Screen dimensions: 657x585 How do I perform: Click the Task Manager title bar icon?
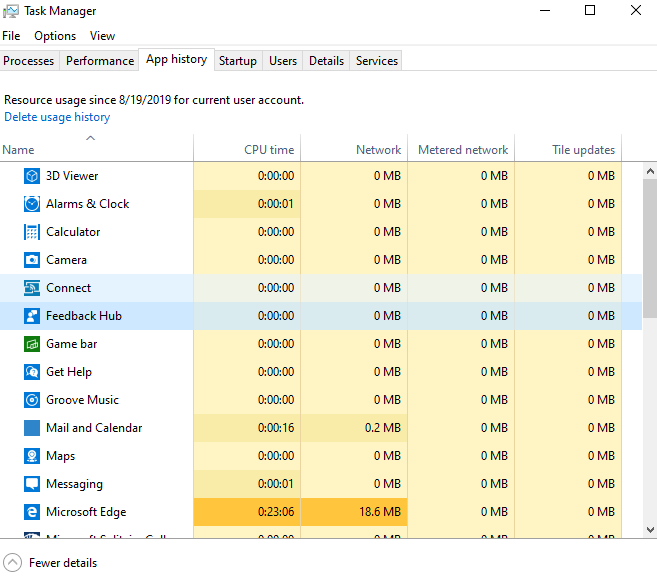[x=10, y=11]
